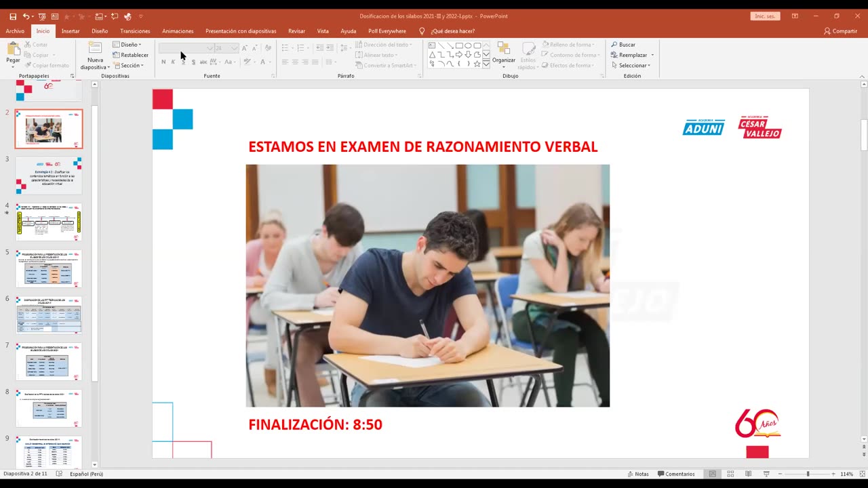Justify text in Párrafo group
The width and height of the screenshot is (868, 488).
315,62
